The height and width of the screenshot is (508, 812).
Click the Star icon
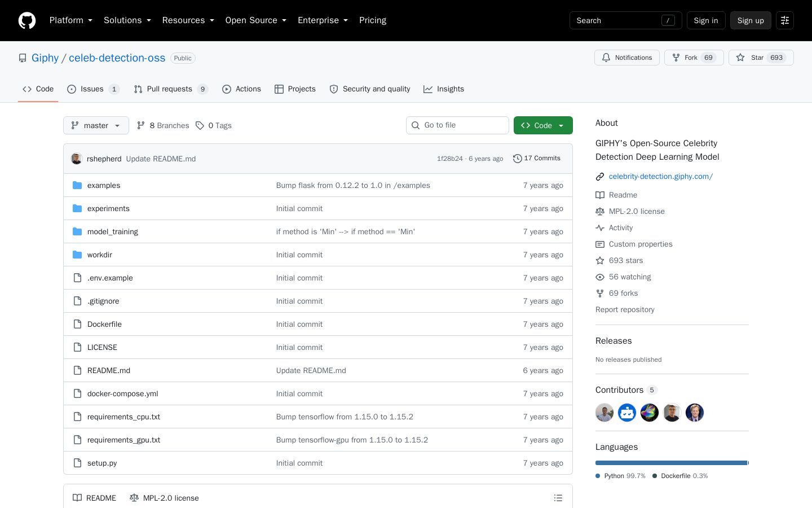(x=740, y=58)
